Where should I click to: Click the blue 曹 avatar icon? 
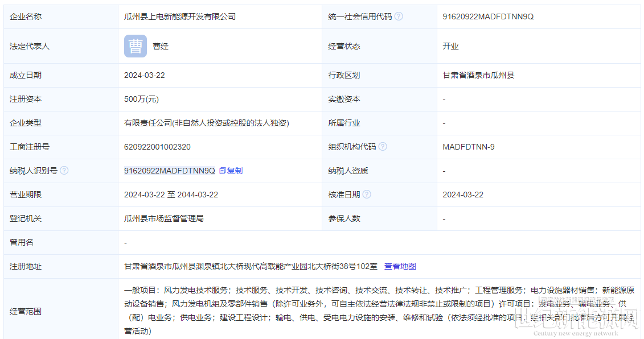[x=136, y=46]
